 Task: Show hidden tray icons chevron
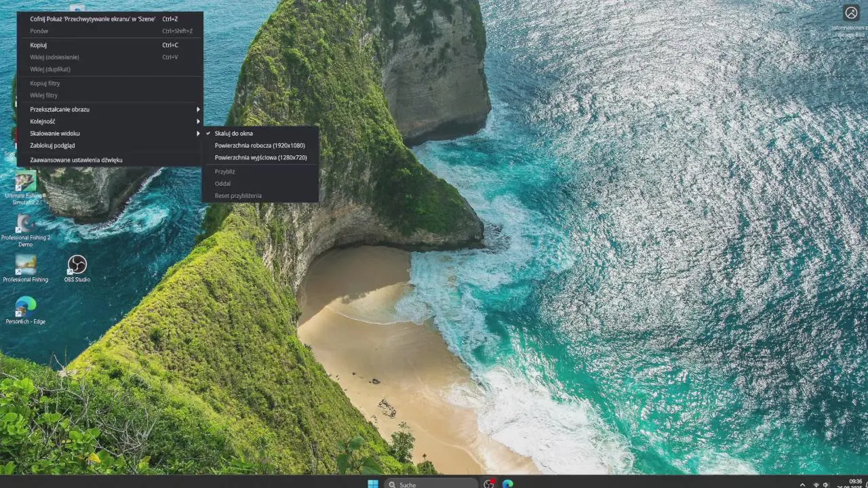click(x=803, y=485)
